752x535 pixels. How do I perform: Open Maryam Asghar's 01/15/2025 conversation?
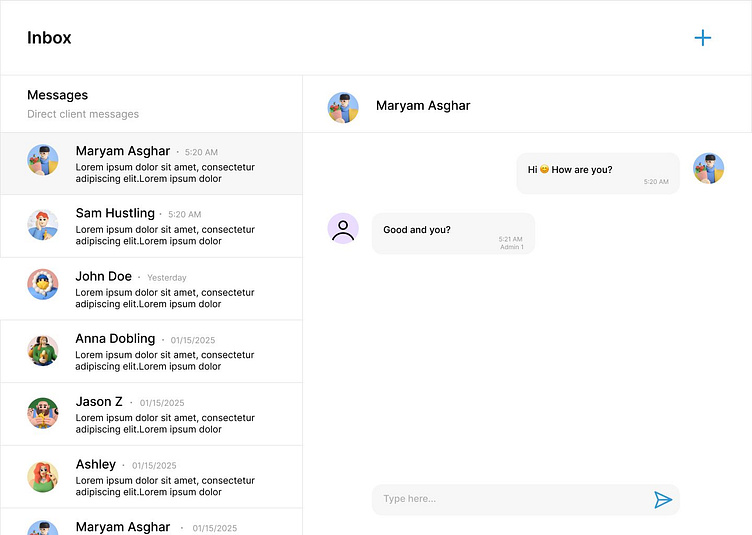pyautogui.click(x=151, y=522)
